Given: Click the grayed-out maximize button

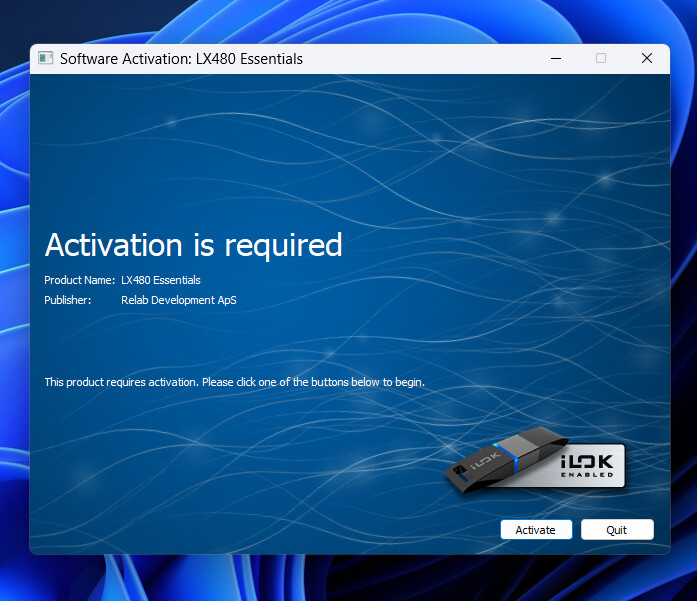Looking at the screenshot, I should click(x=601, y=59).
